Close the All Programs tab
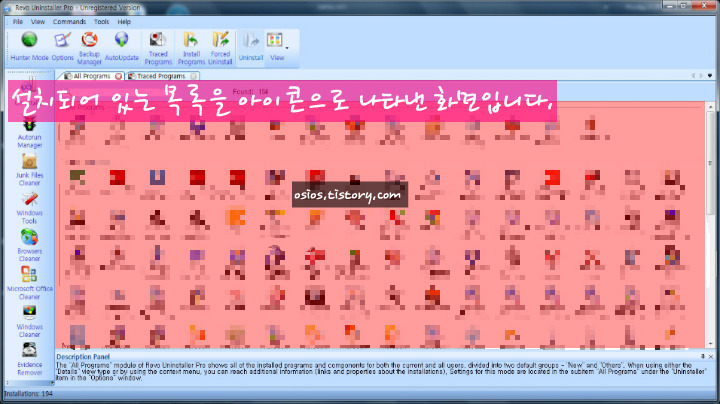 (118, 76)
